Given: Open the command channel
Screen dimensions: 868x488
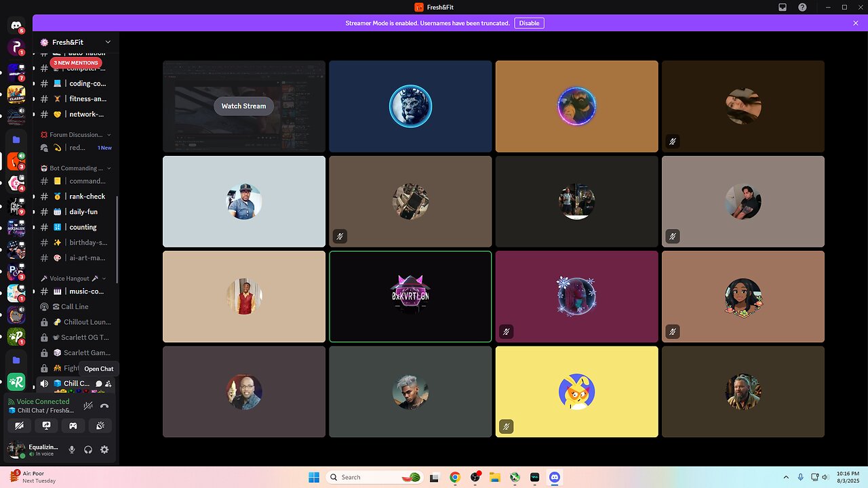Looking at the screenshot, I should click(76, 181).
